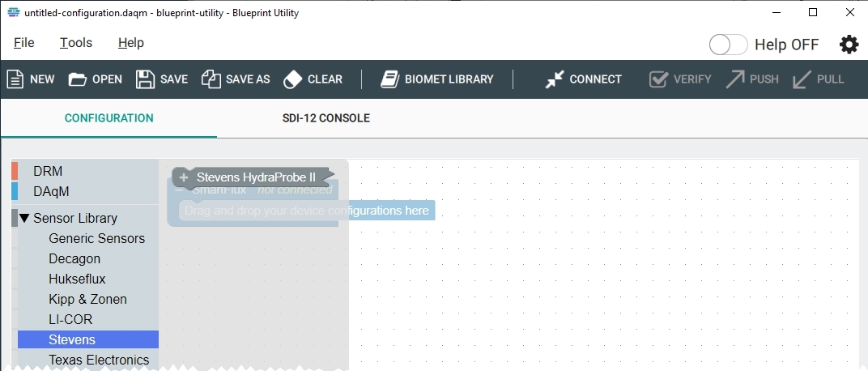
Task: Click the CONNECT arrows icon
Action: coord(554,79)
